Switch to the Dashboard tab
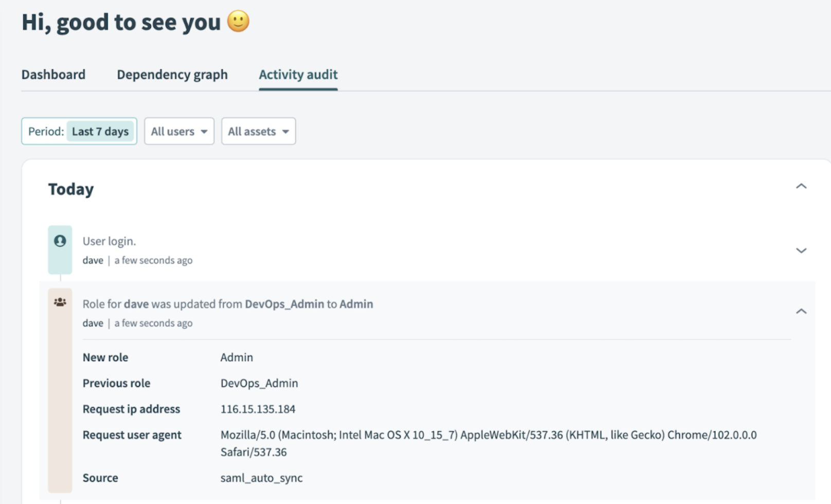This screenshot has height=504, width=831. 53,75
